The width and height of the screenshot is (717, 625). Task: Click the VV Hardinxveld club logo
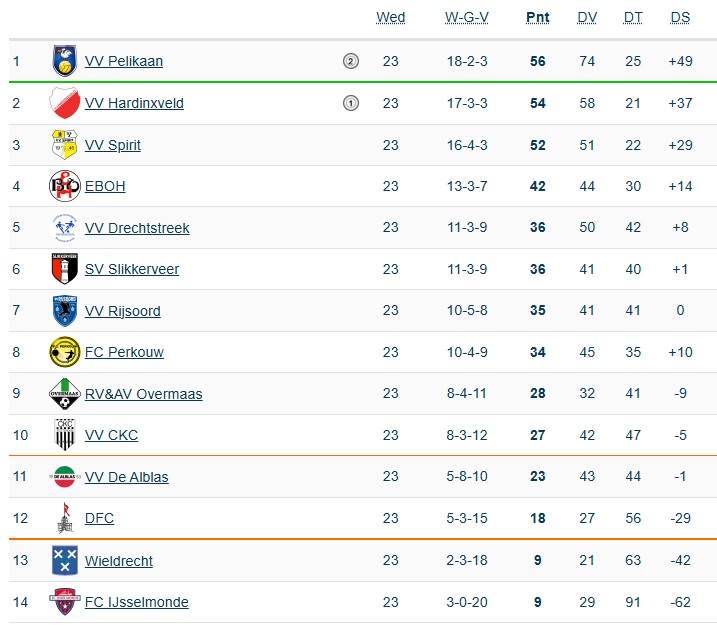pos(64,103)
